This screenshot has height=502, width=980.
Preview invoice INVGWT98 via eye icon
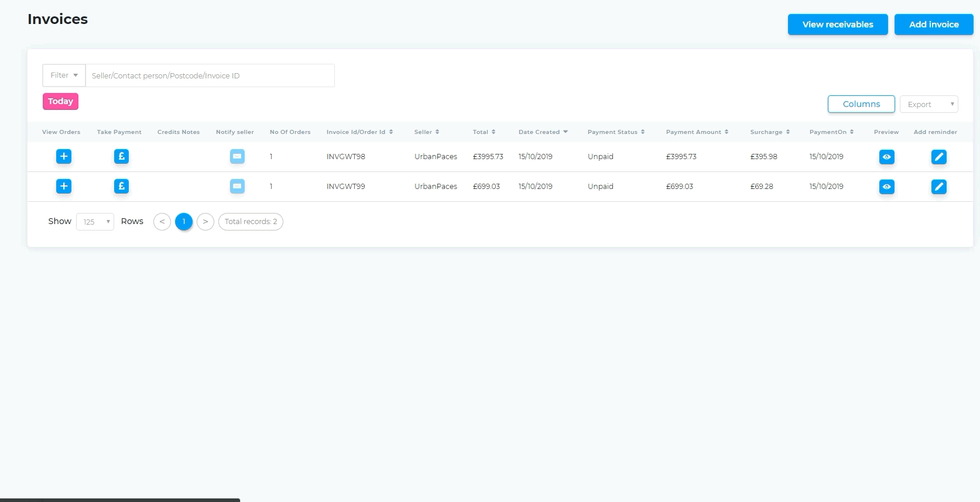point(887,157)
